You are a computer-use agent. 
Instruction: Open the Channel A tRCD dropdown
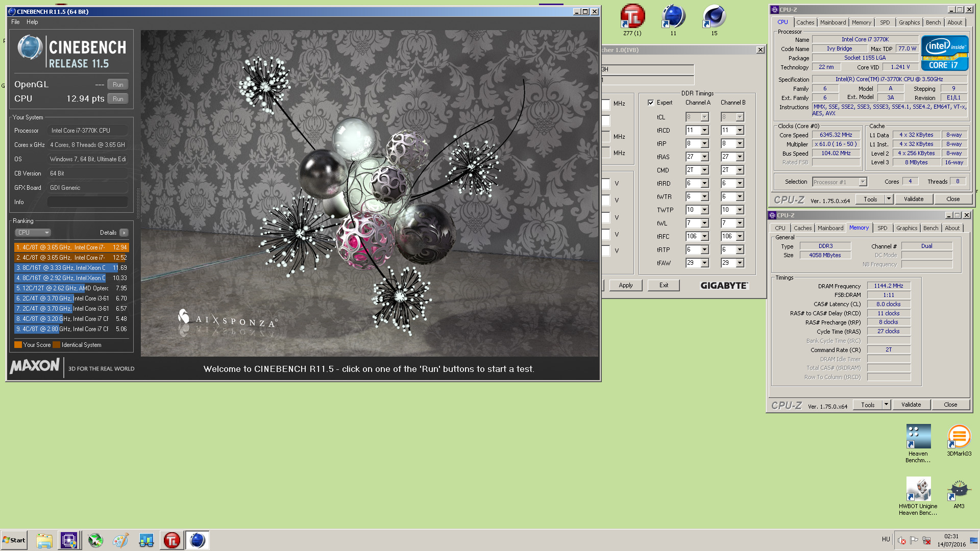(704, 131)
